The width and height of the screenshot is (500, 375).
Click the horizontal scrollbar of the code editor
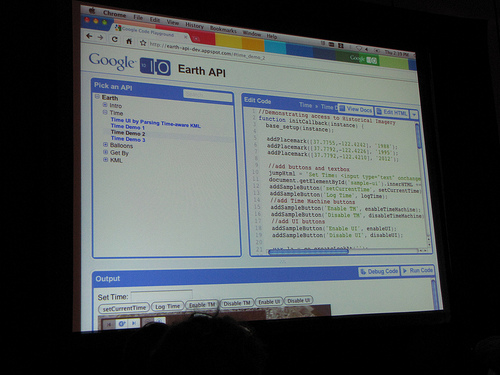tap(308, 252)
